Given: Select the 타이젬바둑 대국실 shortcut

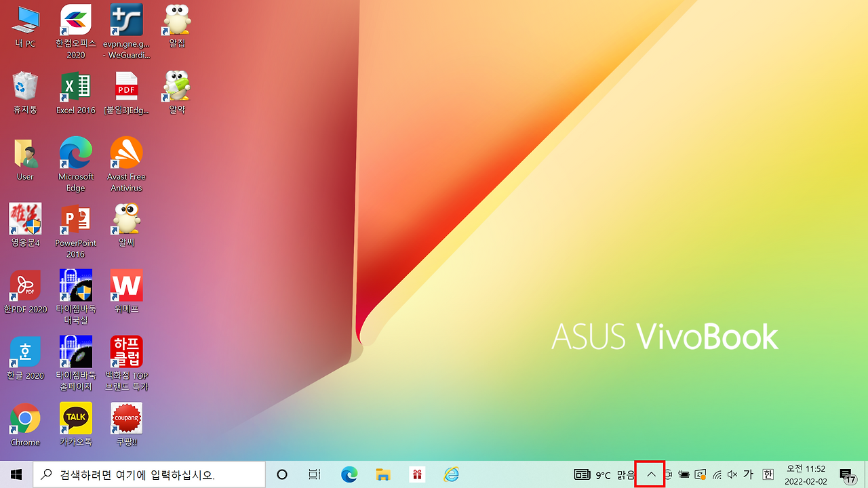Looking at the screenshot, I should tap(76, 298).
